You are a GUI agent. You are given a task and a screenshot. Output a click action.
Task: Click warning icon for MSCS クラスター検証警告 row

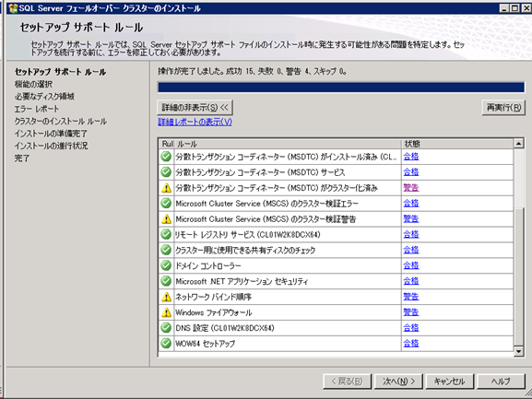(x=166, y=219)
